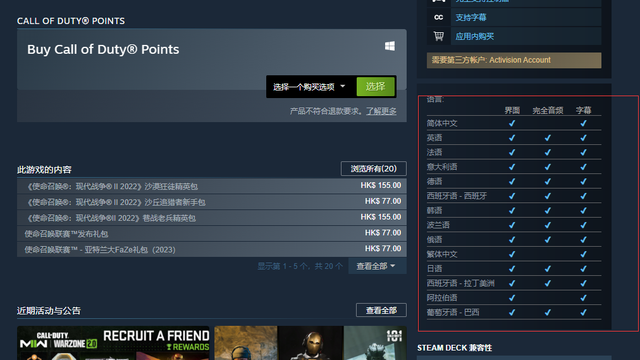Click the green 选择 button
The image size is (640, 360).
tap(376, 87)
